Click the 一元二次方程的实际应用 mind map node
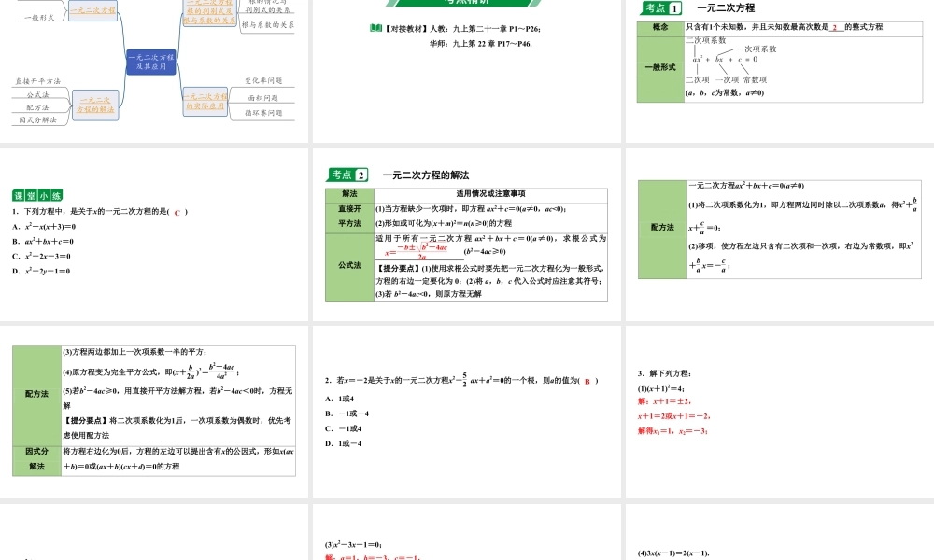Viewport: 934px width, 560px height. tap(205, 100)
